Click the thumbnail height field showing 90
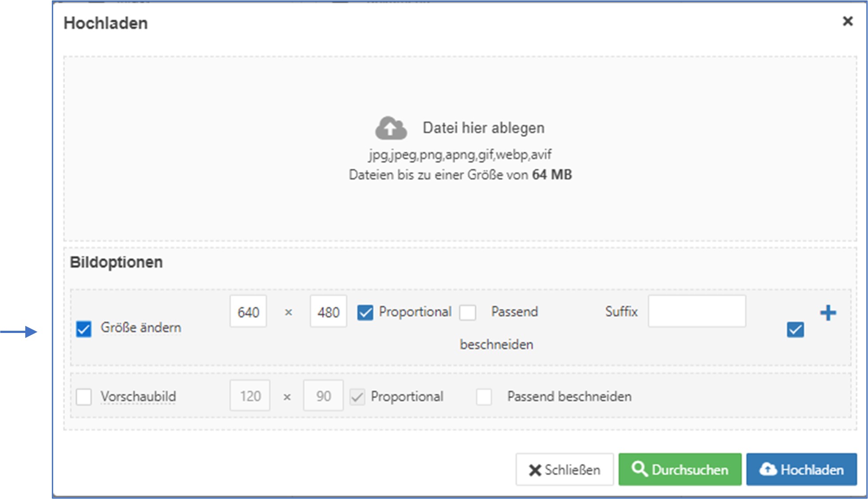 323,396
